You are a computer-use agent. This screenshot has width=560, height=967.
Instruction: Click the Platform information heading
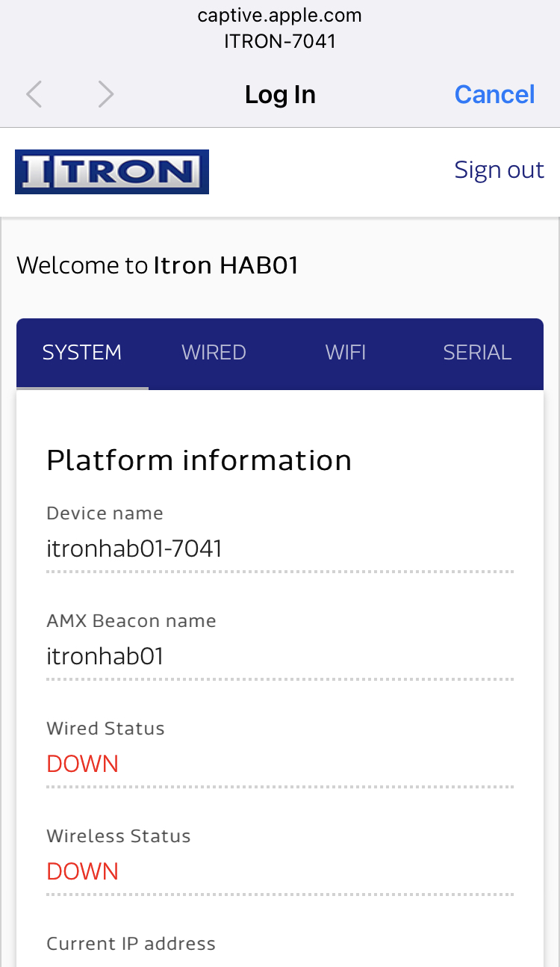pos(199,460)
